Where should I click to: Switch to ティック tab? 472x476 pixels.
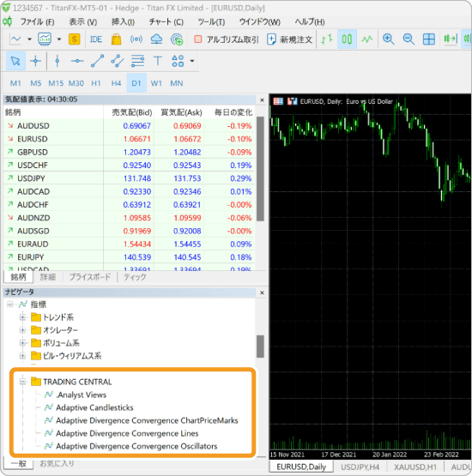point(135,277)
